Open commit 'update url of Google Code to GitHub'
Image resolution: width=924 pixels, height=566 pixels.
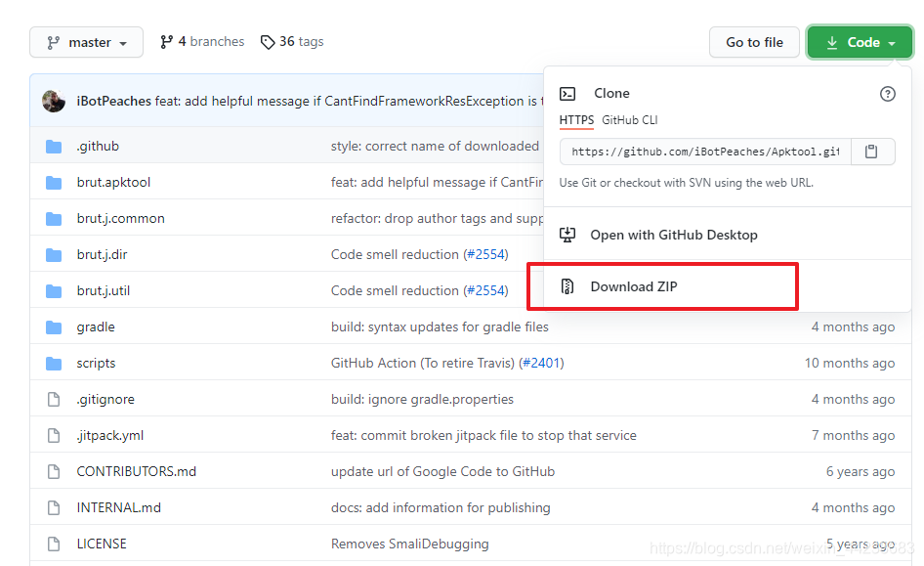[442, 471]
